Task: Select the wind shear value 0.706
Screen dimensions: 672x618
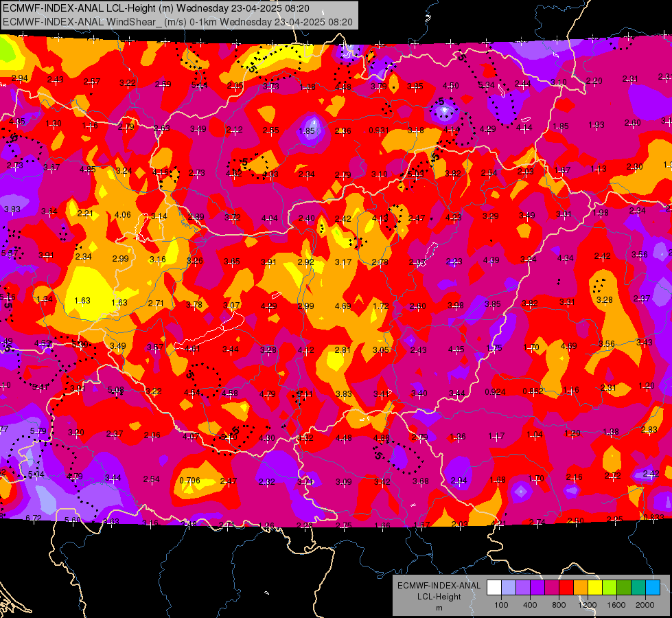Action: (190, 481)
